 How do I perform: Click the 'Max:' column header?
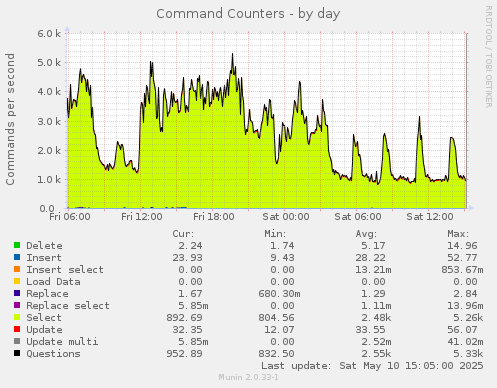[458, 234]
